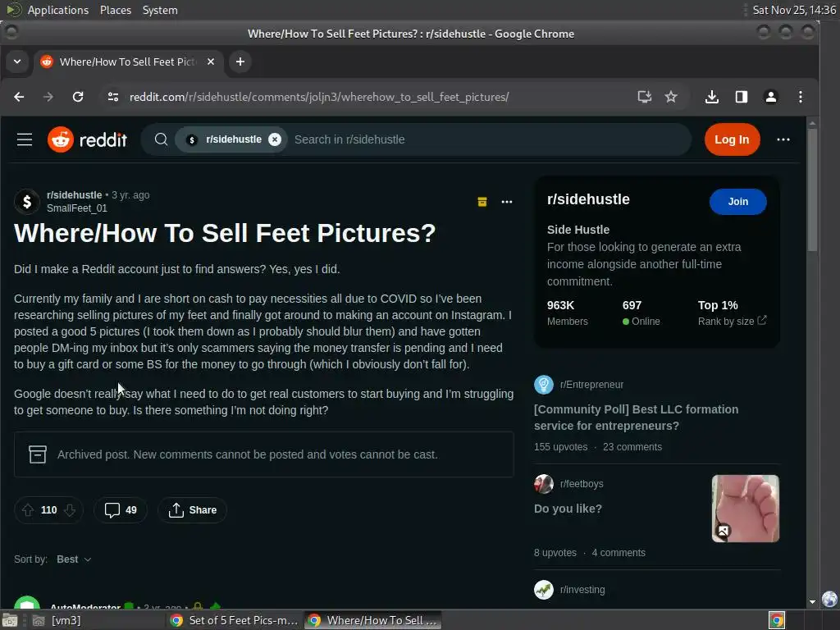
Task: Open the Places menu
Action: coord(116,10)
